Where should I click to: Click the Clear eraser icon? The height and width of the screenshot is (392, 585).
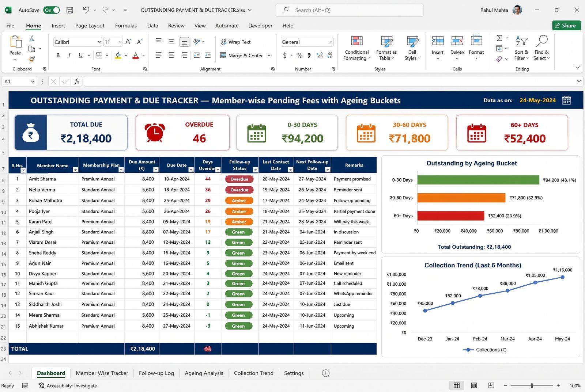[x=499, y=59]
